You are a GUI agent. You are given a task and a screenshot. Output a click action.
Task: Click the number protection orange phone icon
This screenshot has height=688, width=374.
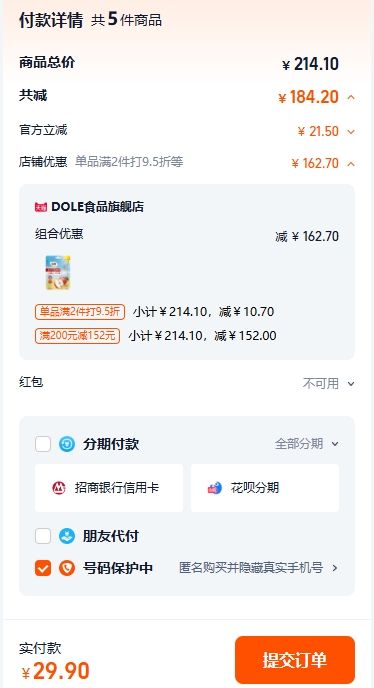pyautogui.click(x=67, y=568)
